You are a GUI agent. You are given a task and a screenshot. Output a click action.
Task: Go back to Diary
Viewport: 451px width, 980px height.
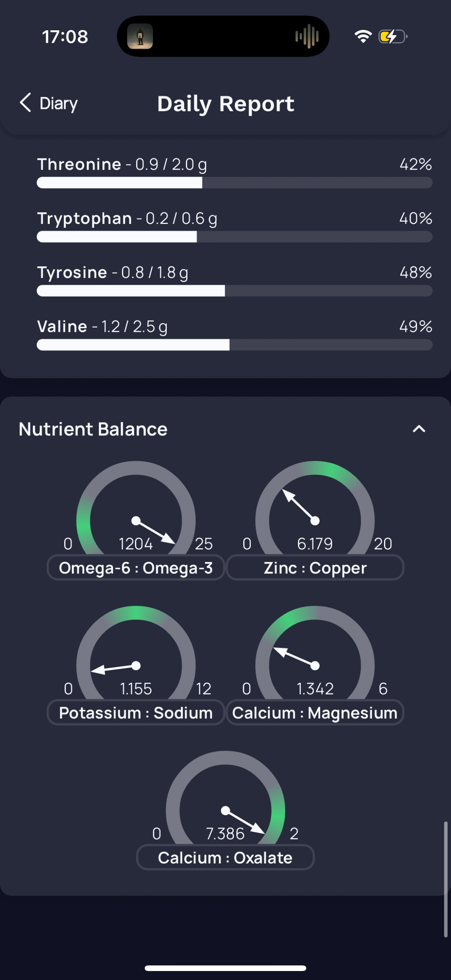(x=49, y=103)
